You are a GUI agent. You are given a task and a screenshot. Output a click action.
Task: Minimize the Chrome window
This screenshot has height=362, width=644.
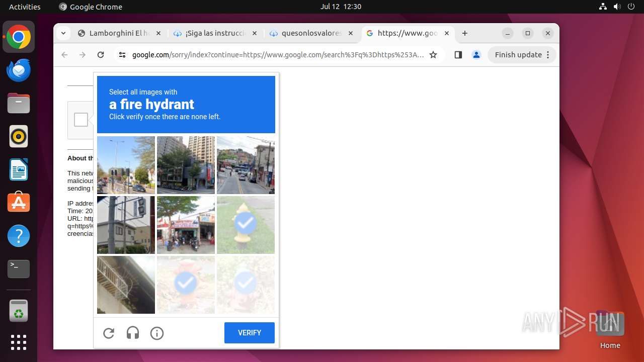click(x=508, y=33)
